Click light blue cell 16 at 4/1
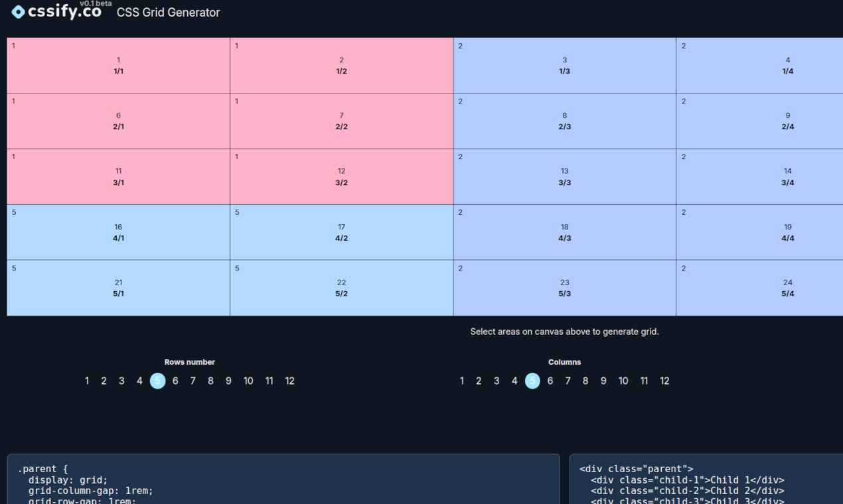843x504 pixels. [118, 233]
